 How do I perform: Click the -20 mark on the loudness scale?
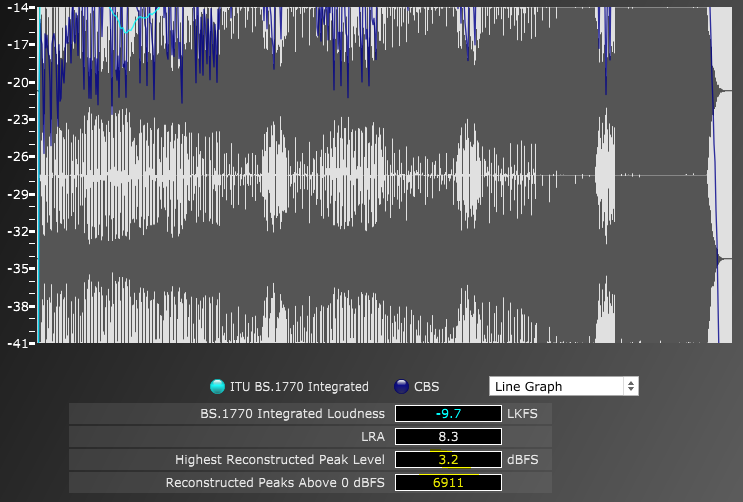18,82
